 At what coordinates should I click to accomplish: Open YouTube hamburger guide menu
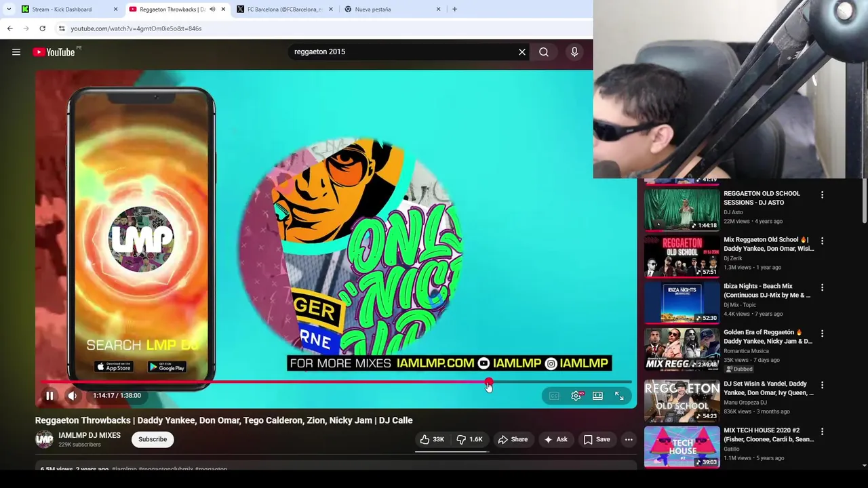16,52
